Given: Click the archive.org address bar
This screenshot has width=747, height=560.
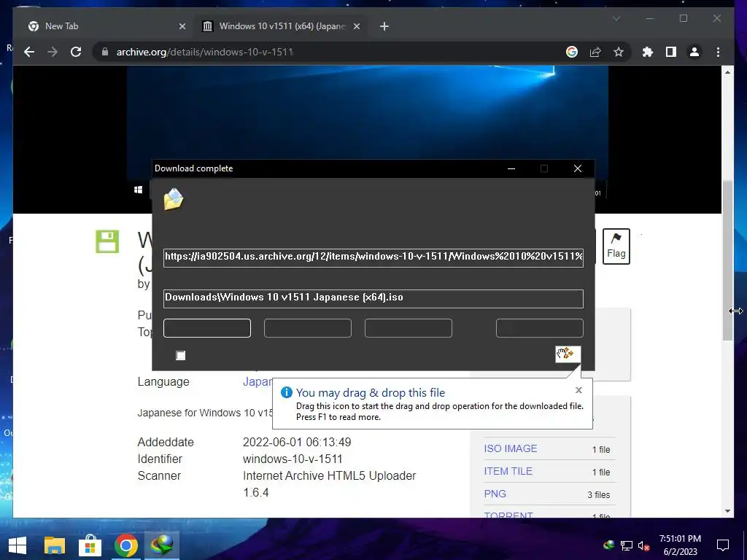Looking at the screenshot, I should point(329,52).
